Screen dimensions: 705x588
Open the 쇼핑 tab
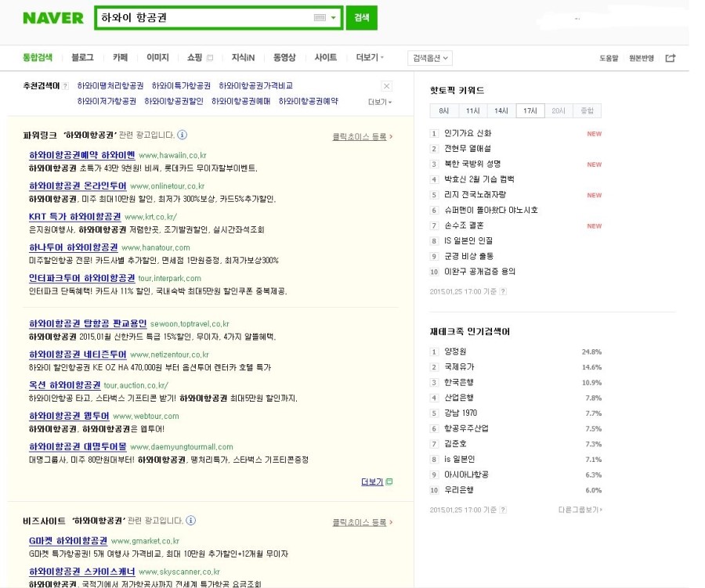(195, 57)
